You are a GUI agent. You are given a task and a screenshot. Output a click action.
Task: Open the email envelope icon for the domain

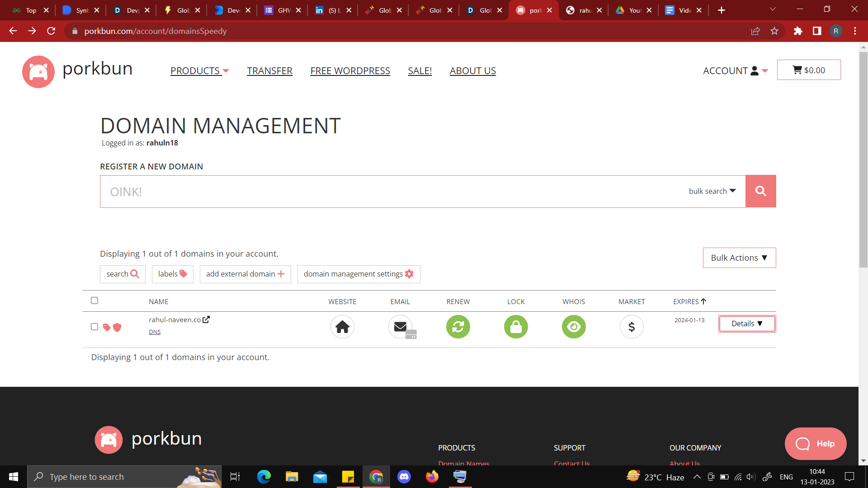tap(401, 327)
